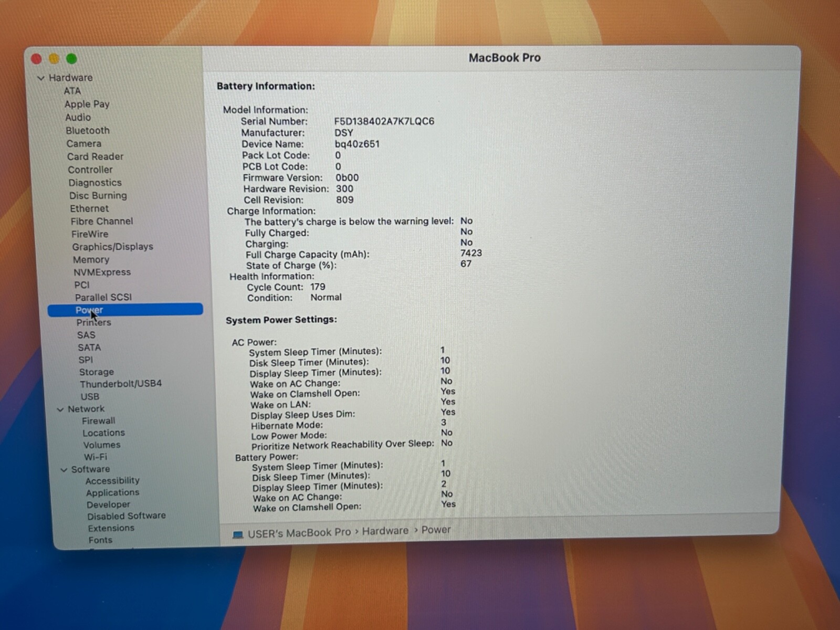Open the Card Reader entry

point(96,156)
